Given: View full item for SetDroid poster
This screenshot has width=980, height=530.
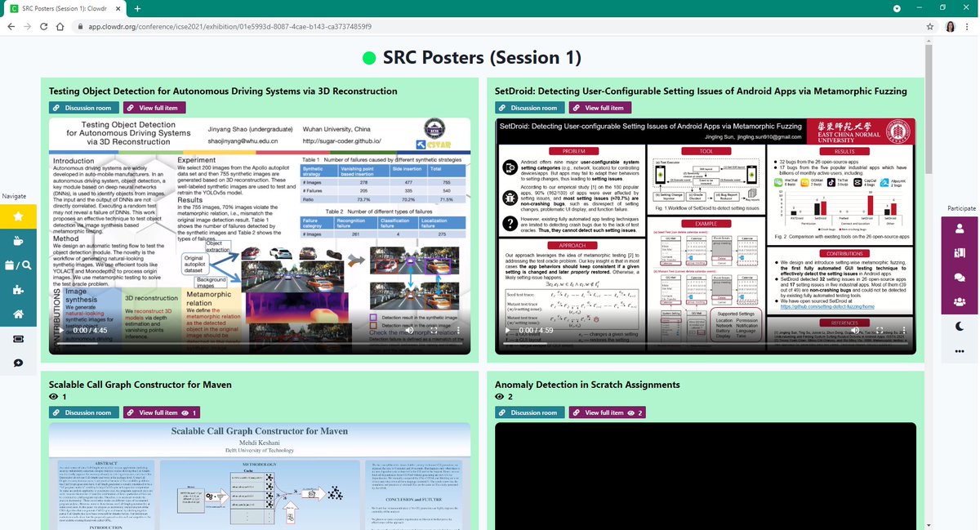Looking at the screenshot, I should 600,108.
